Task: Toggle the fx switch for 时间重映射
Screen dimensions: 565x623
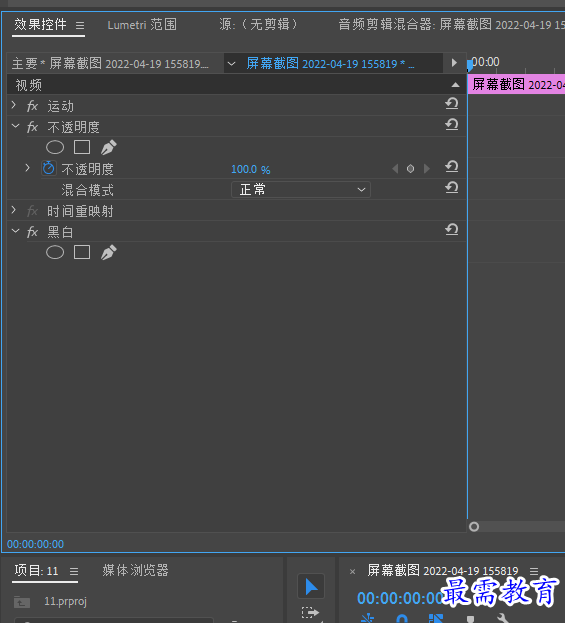Action: click(32, 211)
